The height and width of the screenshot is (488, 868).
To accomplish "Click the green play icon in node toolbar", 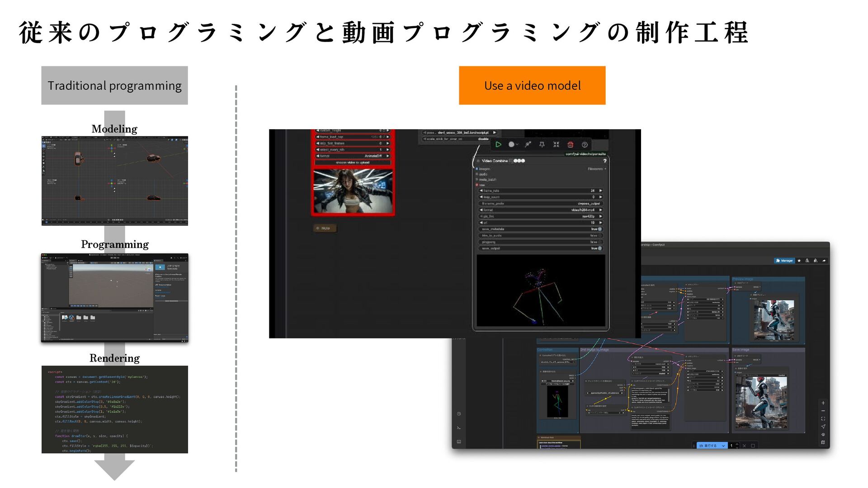I will tap(498, 145).
